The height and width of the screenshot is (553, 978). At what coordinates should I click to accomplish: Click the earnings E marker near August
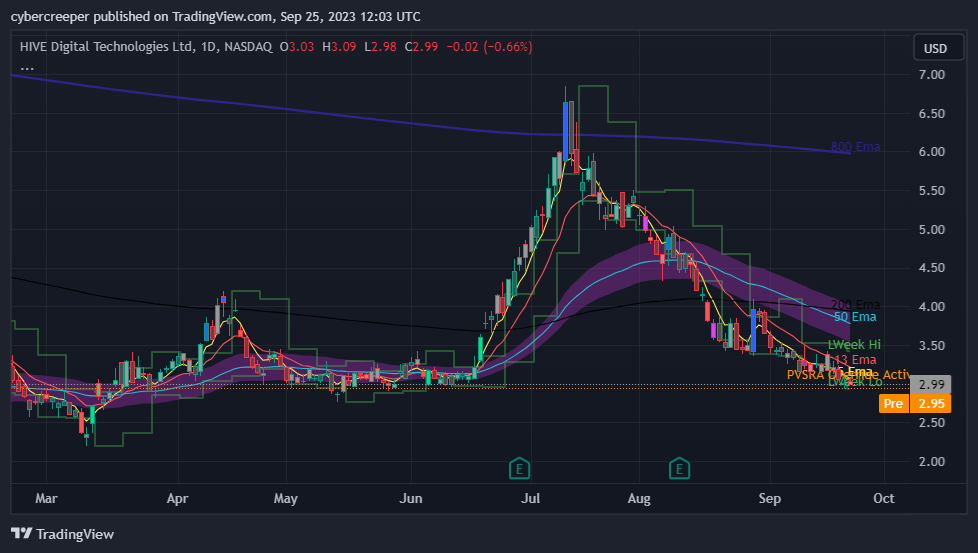680,467
